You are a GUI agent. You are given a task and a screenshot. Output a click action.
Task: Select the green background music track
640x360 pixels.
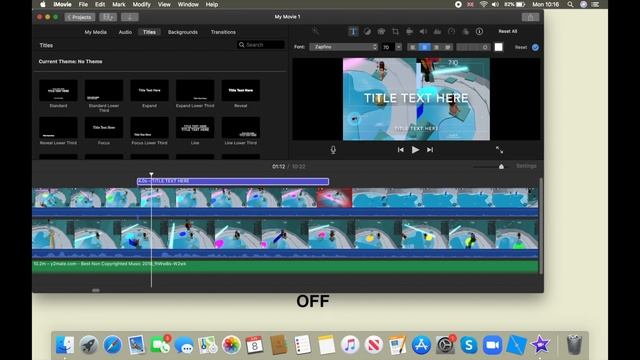[285, 267]
